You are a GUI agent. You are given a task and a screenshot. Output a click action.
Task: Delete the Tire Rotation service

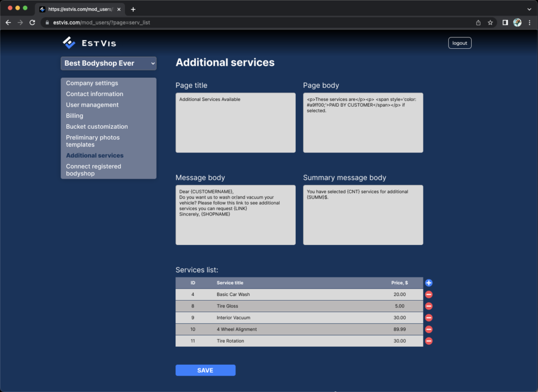coord(429,341)
